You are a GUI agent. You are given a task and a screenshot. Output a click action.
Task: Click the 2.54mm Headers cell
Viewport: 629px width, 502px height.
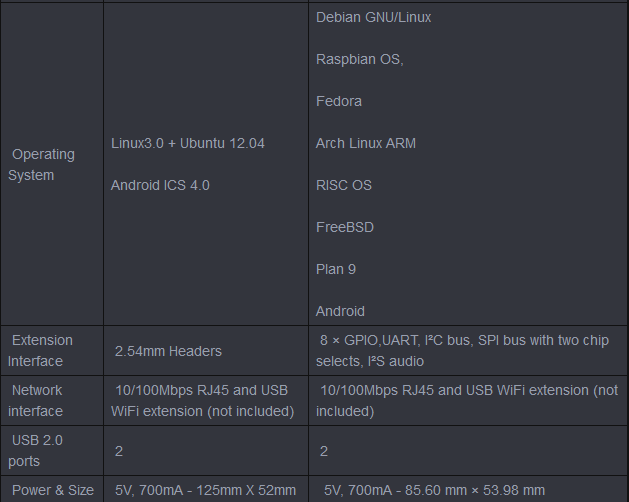click(168, 351)
